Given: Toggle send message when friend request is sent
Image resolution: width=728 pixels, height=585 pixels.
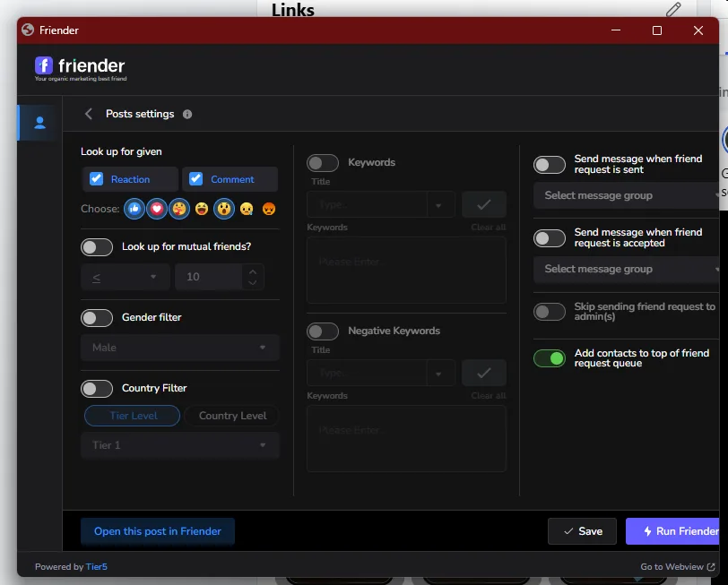Looking at the screenshot, I should [550, 165].
